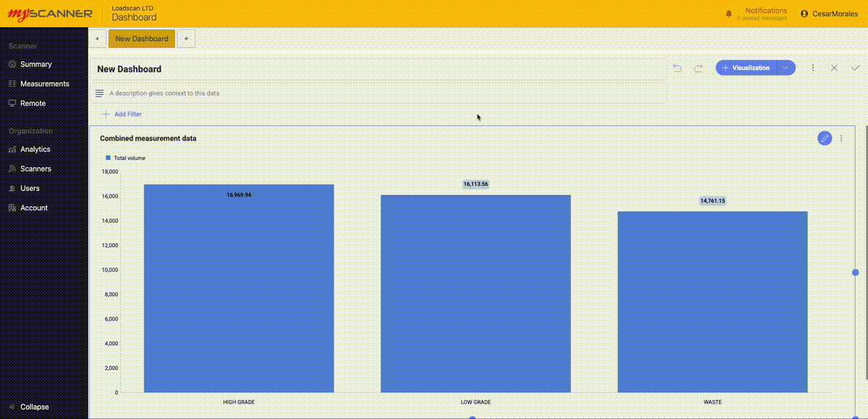The width and height of the screenshot is (868, 419).
Task: Expand the Visualization dropdown arrow
Action: (x=786, y=67)
